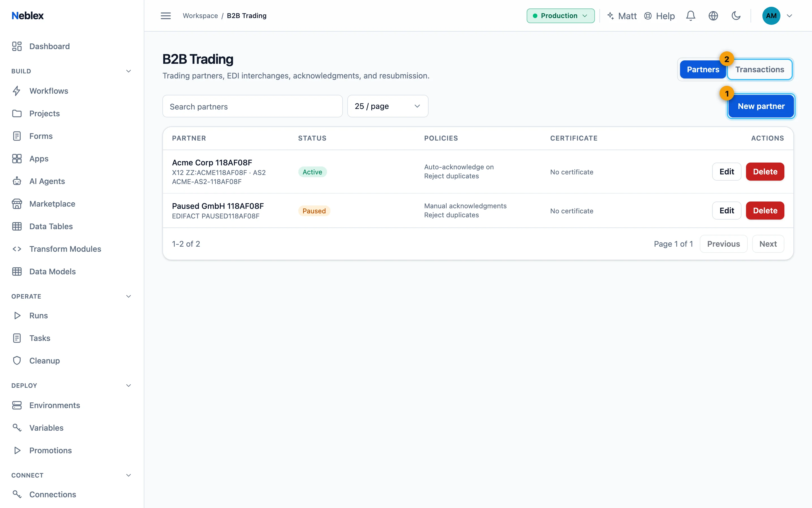812x508 pixels.
Task: Collapse the BUILD sidebar section
Action: point(128,71)
